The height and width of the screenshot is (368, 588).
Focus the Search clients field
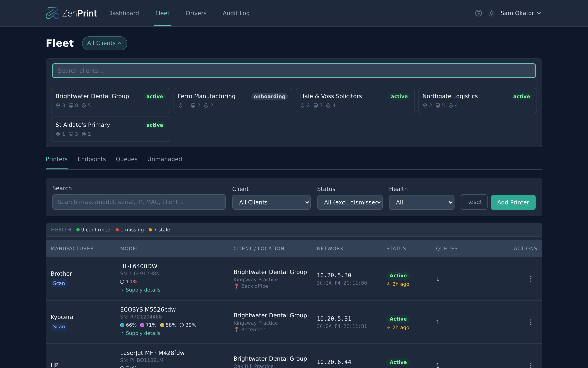[294, 71]
